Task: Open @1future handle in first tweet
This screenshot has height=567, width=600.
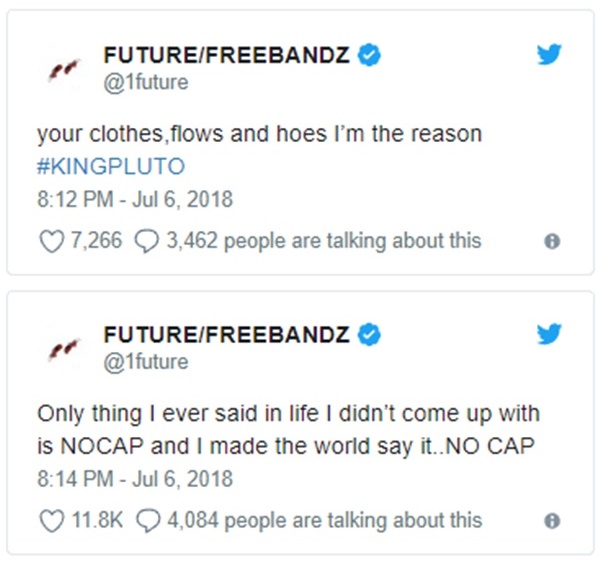Action: [145, 82]
